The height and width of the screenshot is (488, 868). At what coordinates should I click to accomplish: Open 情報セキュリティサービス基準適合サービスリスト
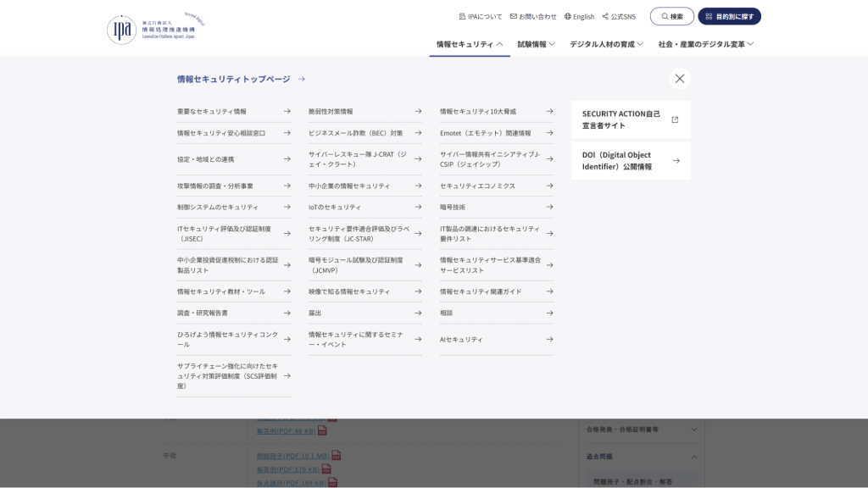[x=497, y=265]
